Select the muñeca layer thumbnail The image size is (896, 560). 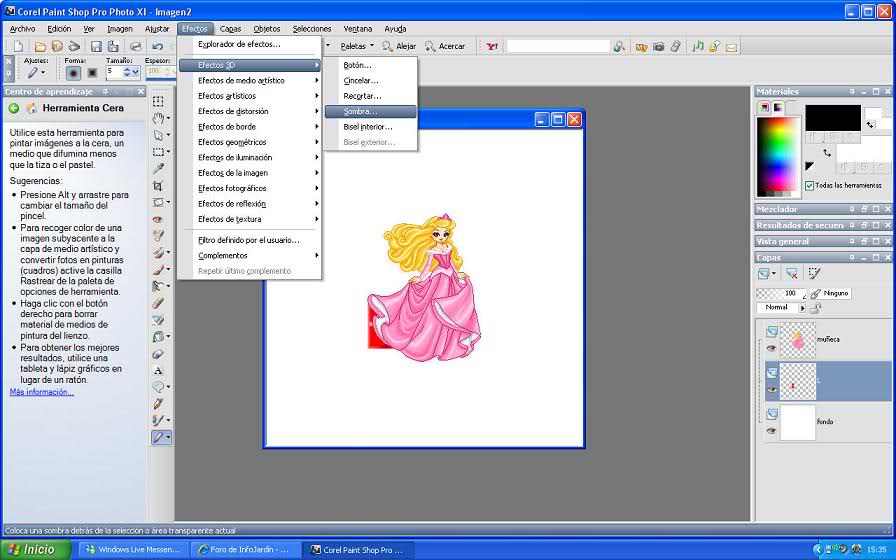point(797,340)
